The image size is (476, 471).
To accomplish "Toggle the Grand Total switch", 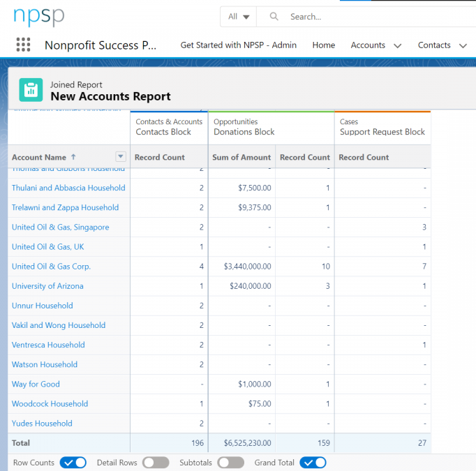I will [x=313, y=463].
